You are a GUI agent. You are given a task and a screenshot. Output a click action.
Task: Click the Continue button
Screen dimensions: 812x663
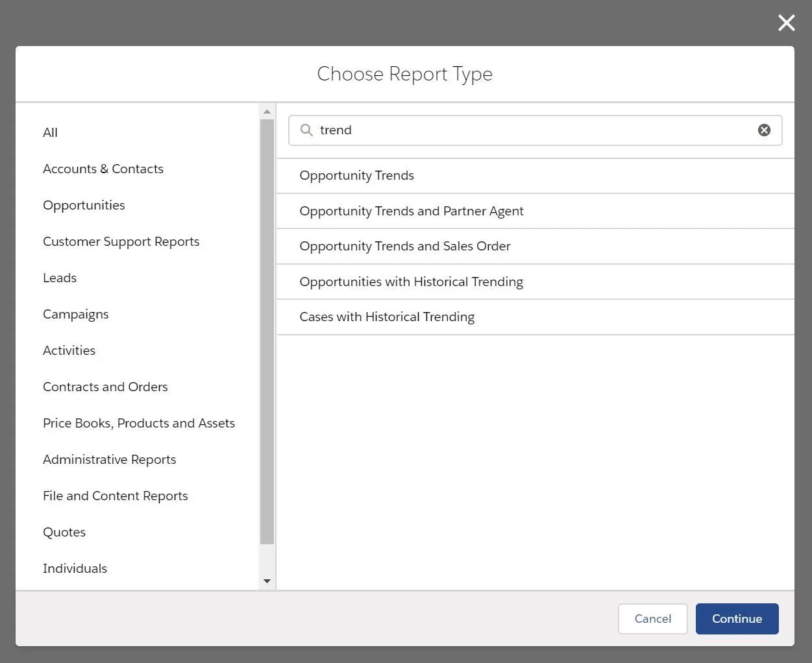point(737,619)
